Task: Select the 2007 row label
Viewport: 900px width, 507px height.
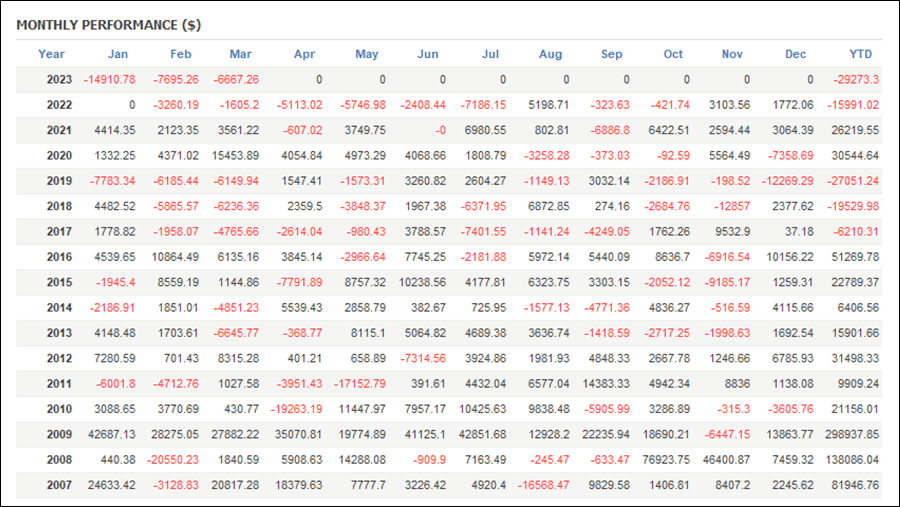Action: click(x=59, y=485)
